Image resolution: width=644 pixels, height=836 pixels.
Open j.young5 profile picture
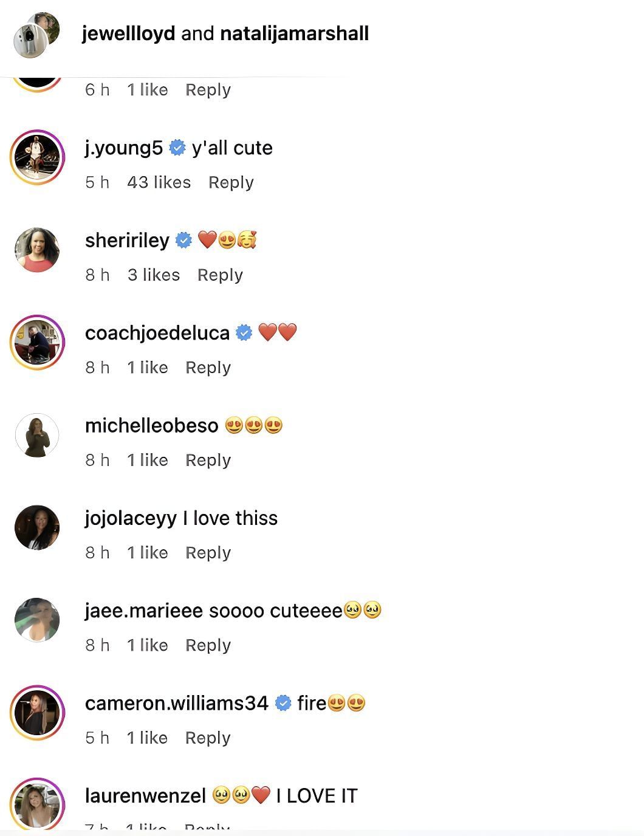(37, 157)
